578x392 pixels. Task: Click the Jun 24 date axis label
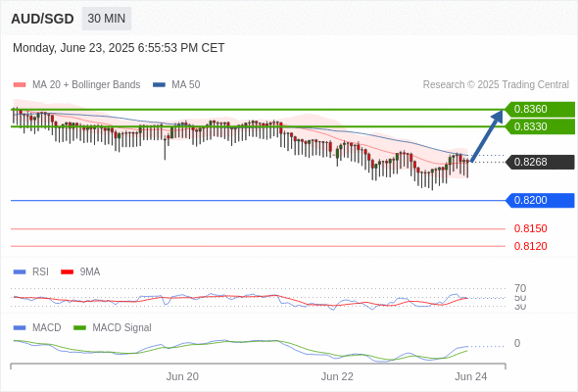(471, 376)
